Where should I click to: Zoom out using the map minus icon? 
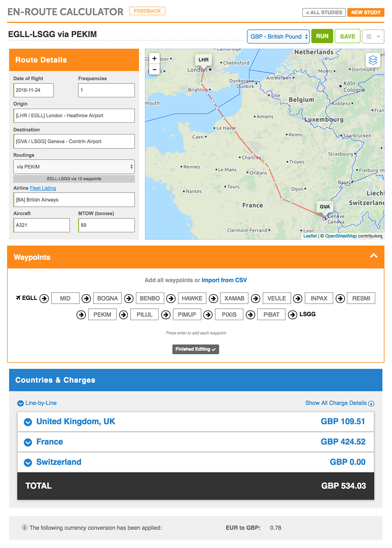(x=154, y=69)
